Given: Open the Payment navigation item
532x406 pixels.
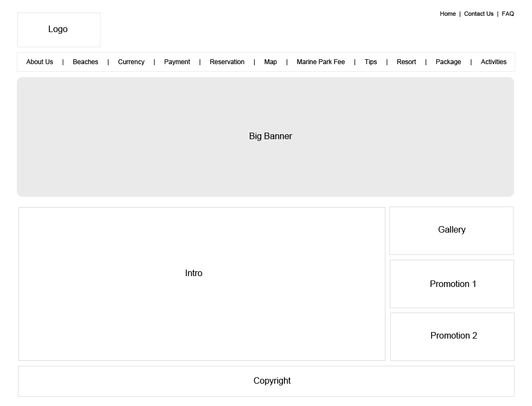Looking at the screenshot, I should click(177, 62).
